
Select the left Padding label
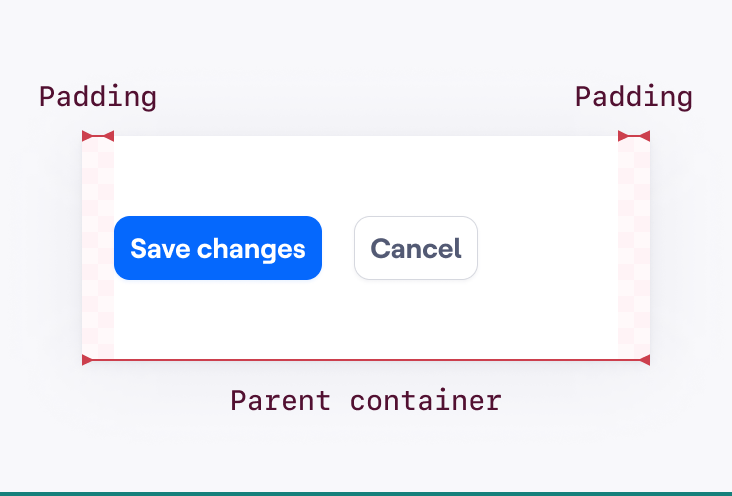98,97
